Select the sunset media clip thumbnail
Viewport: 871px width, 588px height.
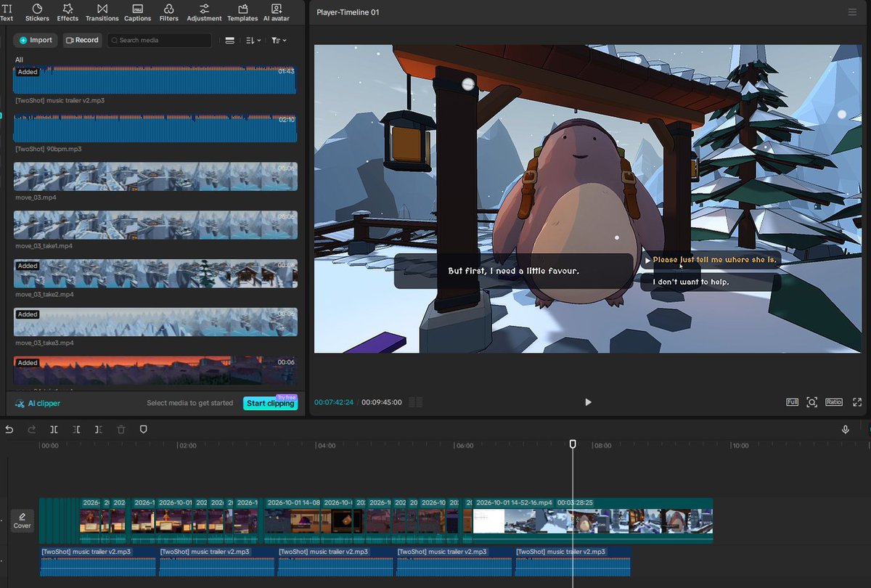tap(155, 370)
